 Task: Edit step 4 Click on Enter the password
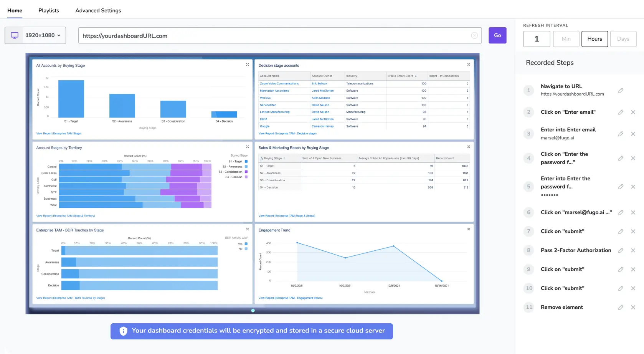(x=621, y=158)
